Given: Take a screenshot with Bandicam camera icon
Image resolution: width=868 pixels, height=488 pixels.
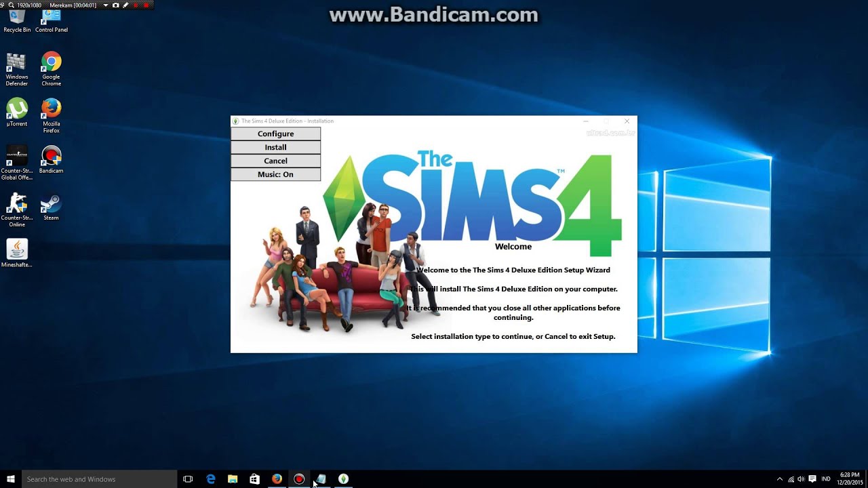Looking at the screenshot, I should pyautogui.click(x=116, y=5).
